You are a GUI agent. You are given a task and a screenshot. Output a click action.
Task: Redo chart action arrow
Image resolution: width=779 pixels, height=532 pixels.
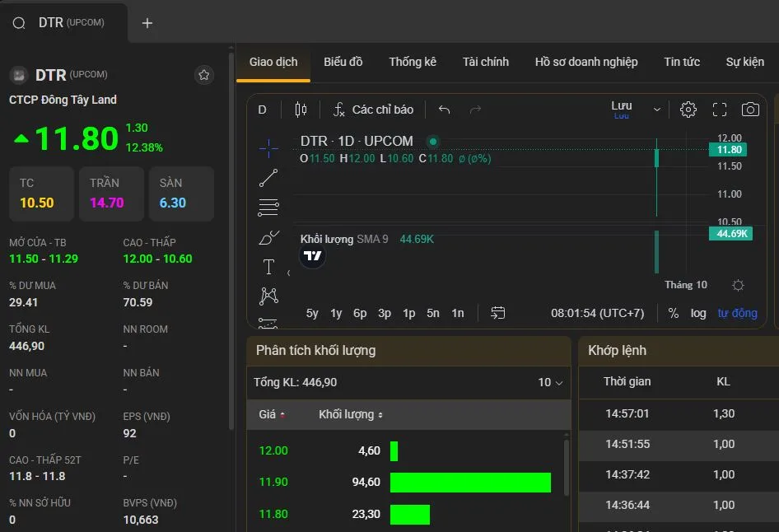pyautogui.click(x=475, y=110)
